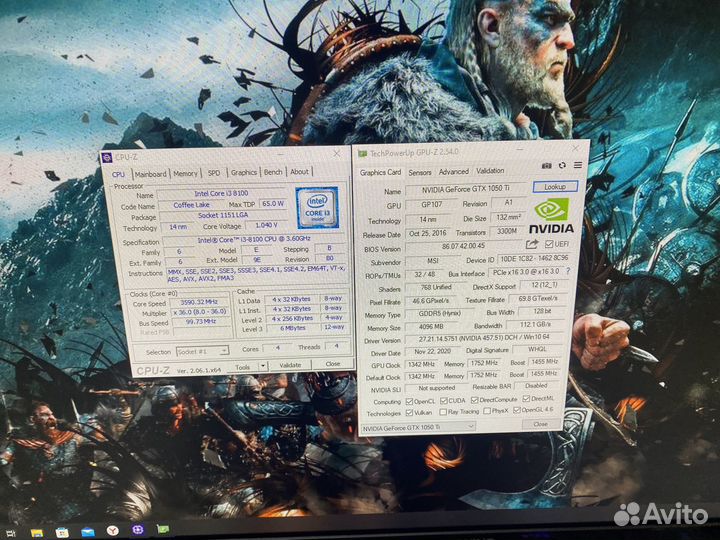Viewport: 720px width, 540px height.
Task: Toggle the DirectCompute checkbox
Action: (x=475, y=400)
